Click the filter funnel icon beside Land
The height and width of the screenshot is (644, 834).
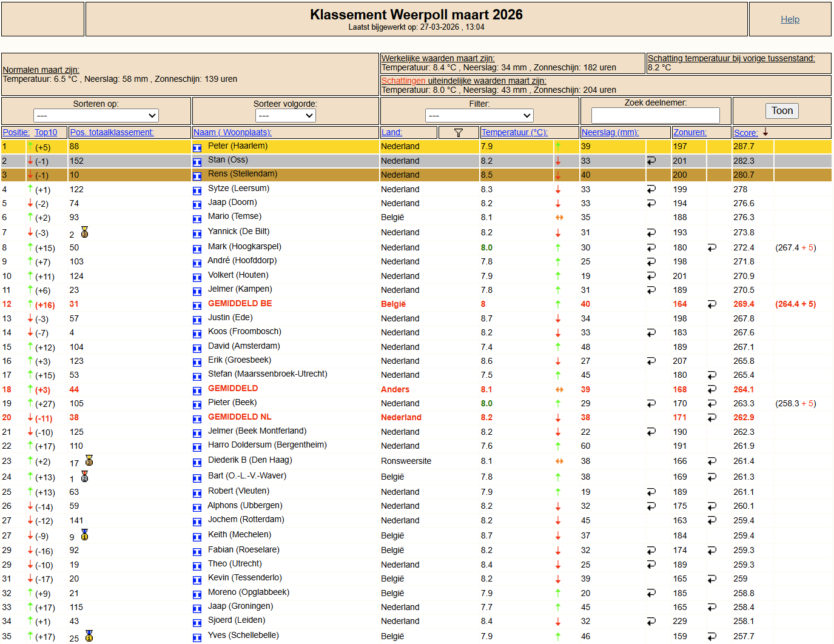coord(458,133)
